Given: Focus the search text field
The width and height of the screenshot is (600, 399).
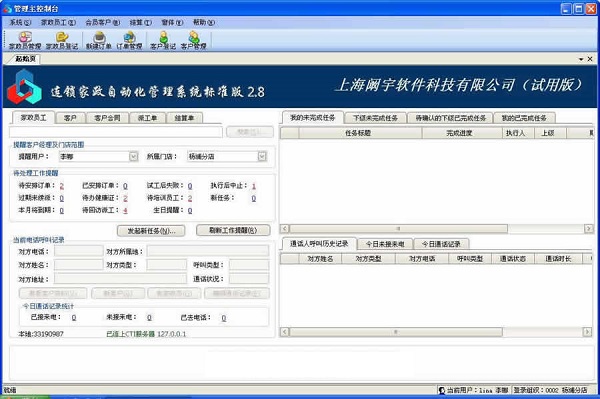Looking at the screenshot, I should point(116,132).
